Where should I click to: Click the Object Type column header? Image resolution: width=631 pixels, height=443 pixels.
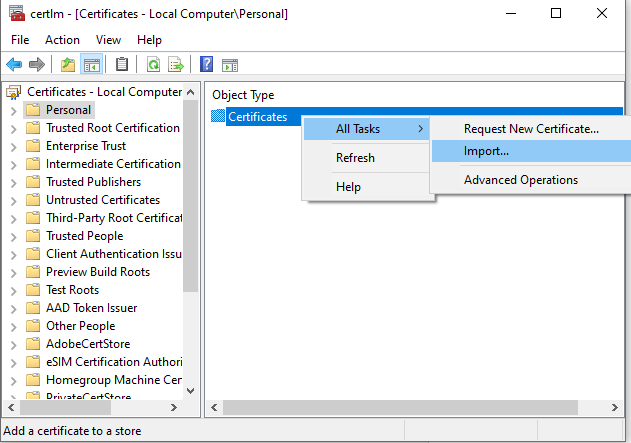[243, 95]
